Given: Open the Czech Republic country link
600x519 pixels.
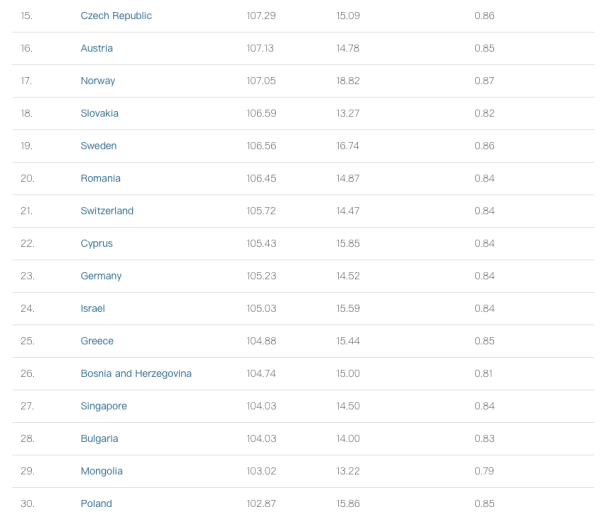Looking at the screenshot, I should 116,16.
